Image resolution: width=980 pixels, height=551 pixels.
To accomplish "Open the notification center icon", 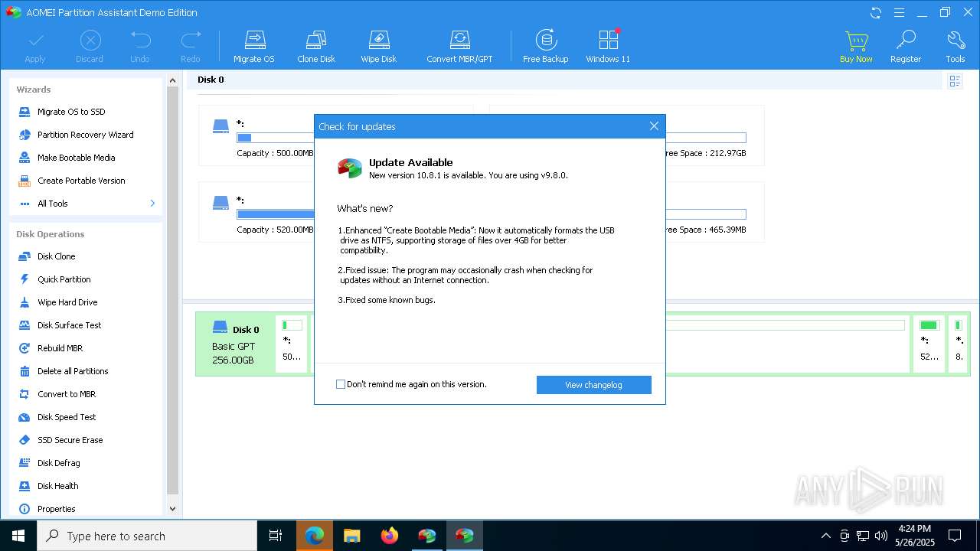I will tap(955, 536).
